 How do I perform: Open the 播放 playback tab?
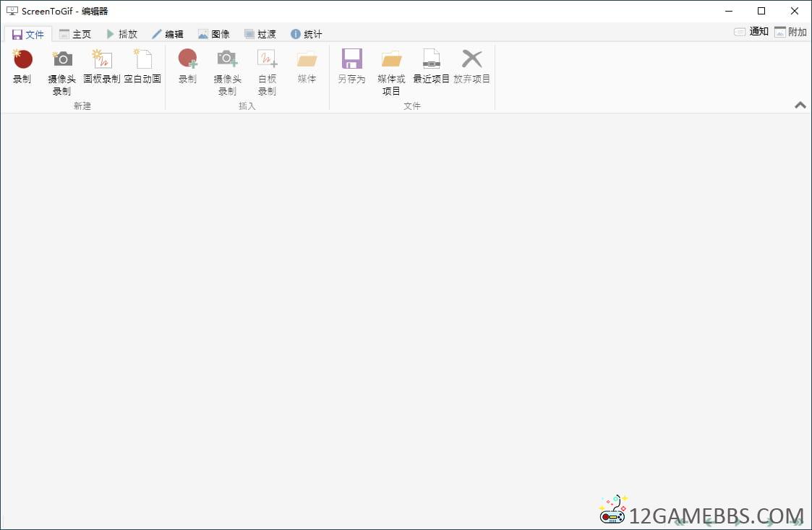tap(121, 34)
